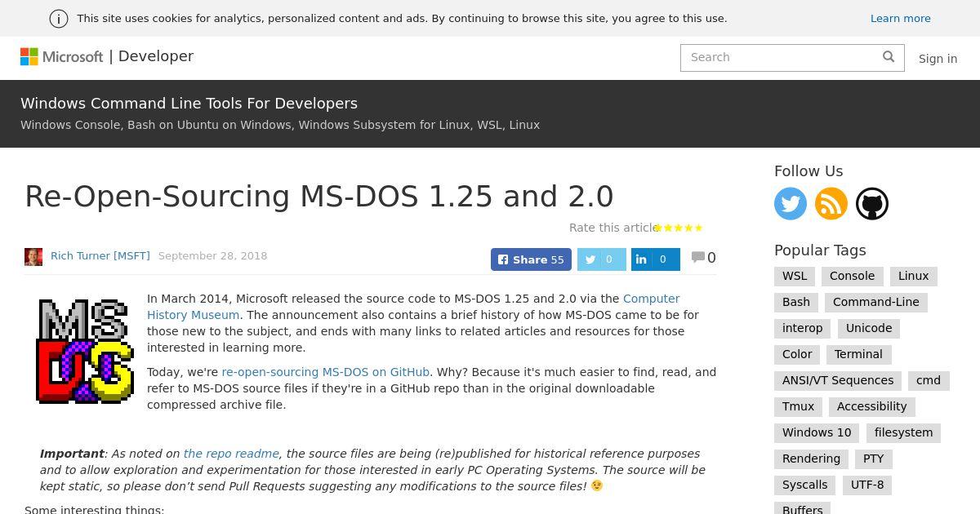Open re-open-sourcing MS-DOS on GitHub link

[325, 372]
